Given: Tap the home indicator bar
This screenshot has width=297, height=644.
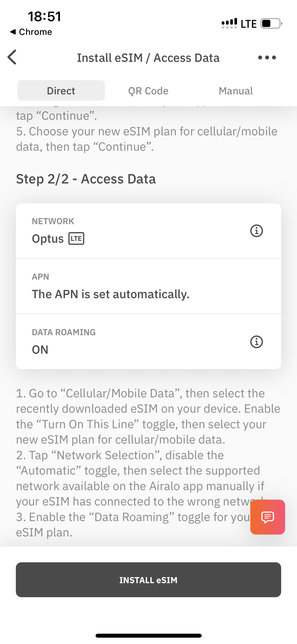Looking at the screenshot, I should pyautogui.click(x=148, y=636).
